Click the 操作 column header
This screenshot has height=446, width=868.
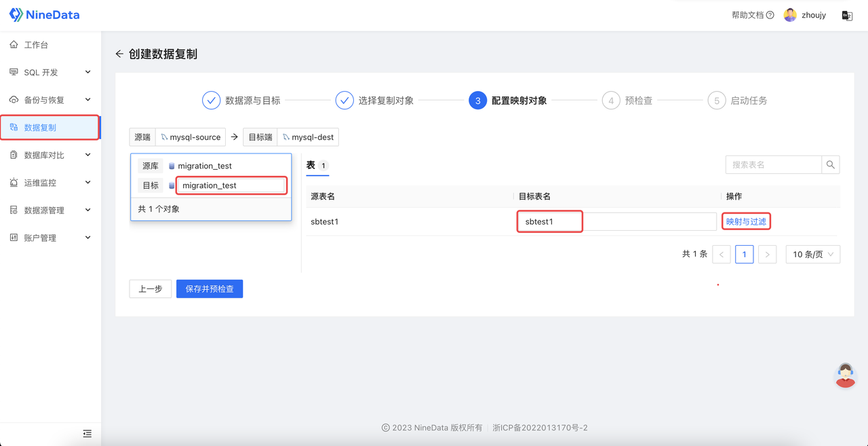(x=734, y=196)
